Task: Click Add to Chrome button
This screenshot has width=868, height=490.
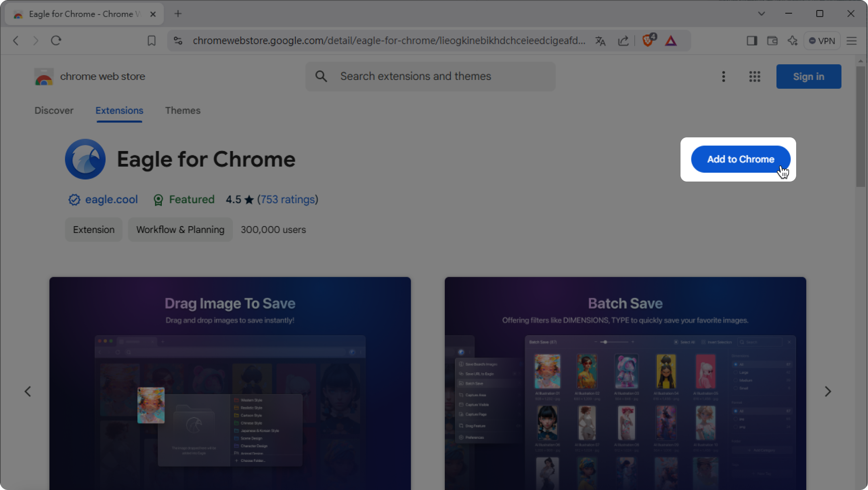Action: (x=740, y=159)
